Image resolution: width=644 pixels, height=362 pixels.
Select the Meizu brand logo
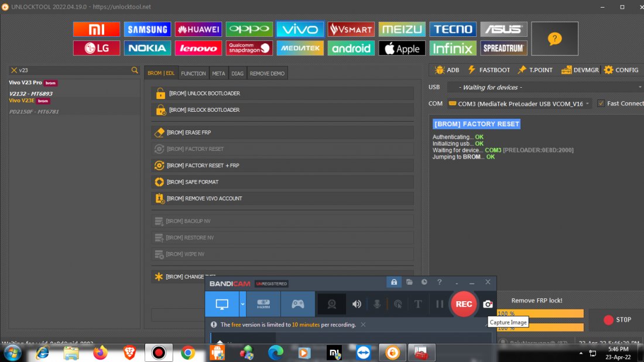click(402, 29)
